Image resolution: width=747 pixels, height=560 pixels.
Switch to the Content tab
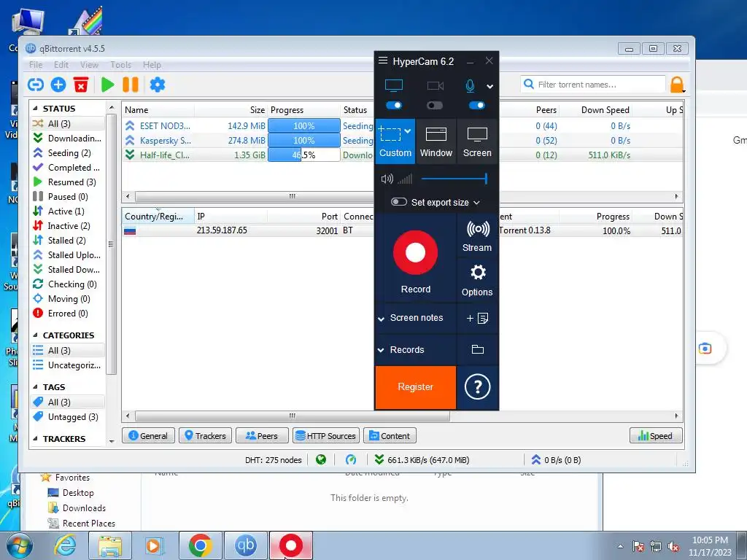[x=390, y=436]
